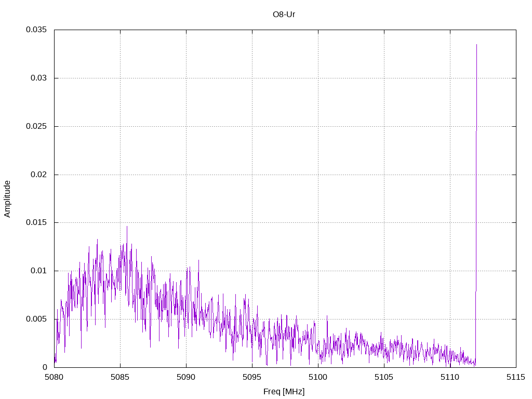The height and width of the screenshot is (399, 532).
Task: Select the 5105 x-axis tick label
Action: 384,377
